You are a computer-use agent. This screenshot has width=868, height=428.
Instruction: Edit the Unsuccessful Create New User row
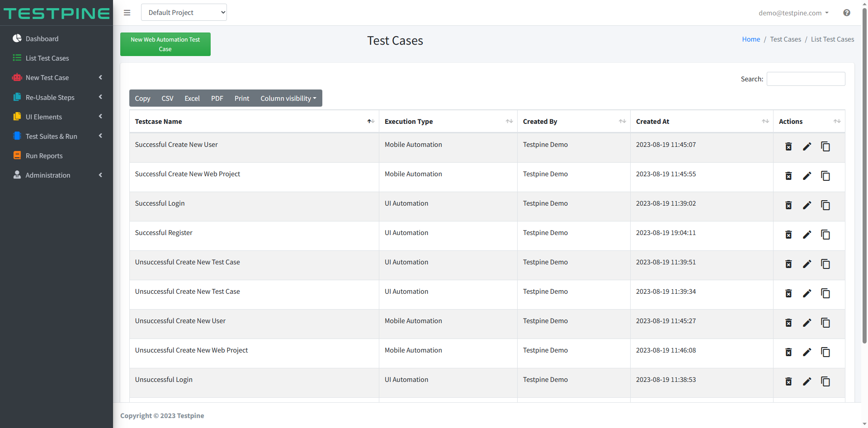tap(807, 323)
